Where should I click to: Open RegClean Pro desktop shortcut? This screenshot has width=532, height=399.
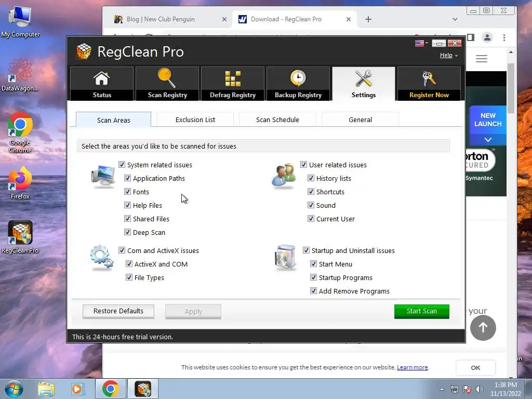click(20, 237)
